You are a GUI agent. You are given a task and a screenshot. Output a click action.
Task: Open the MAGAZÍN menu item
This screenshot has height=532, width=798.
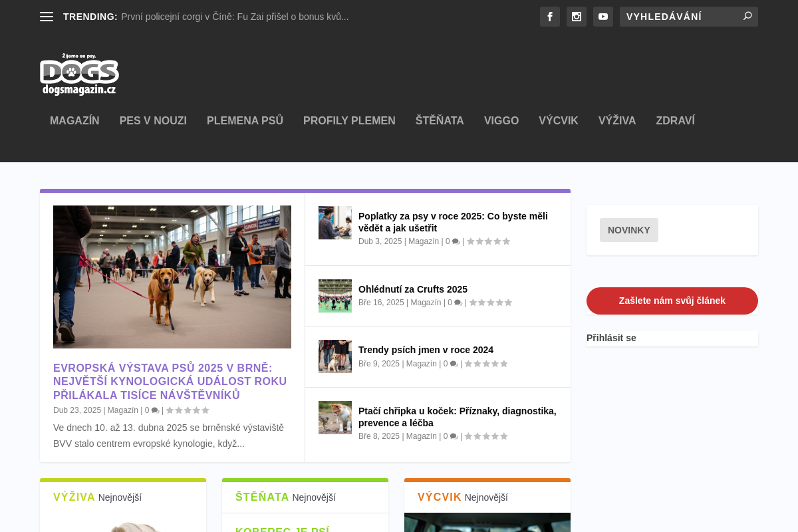pyautogui.click(x=74, y=120)
